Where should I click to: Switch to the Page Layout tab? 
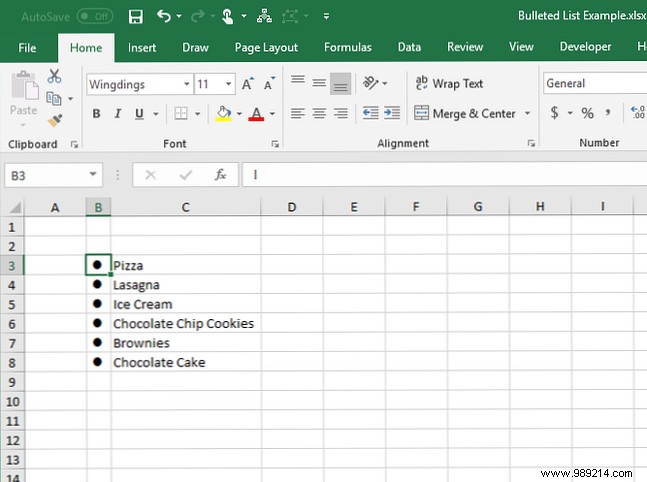point(266,48)
